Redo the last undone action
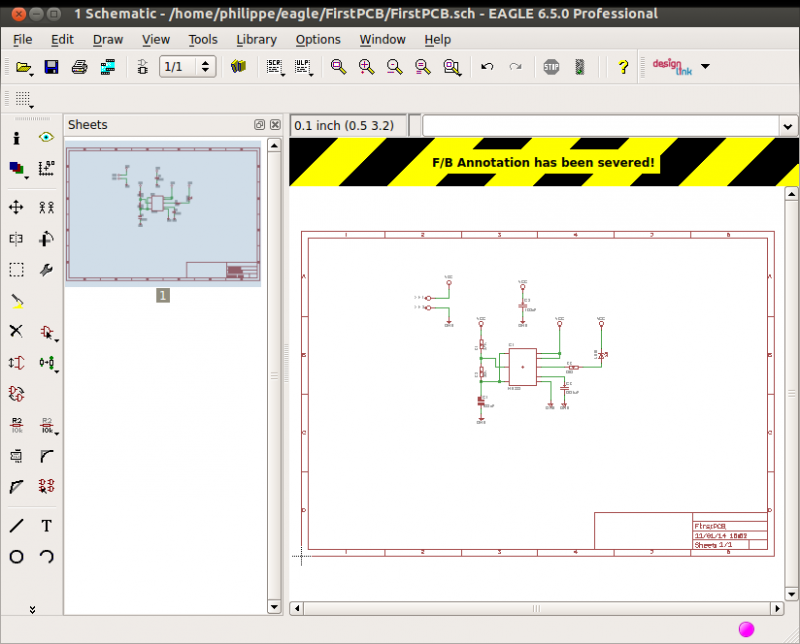800x644 pixels. 515,66
